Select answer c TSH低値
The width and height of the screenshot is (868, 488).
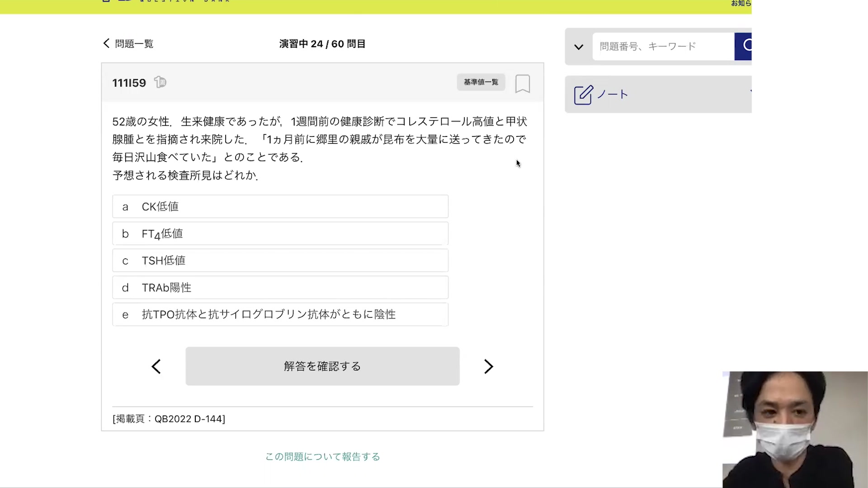click(280, 261)
